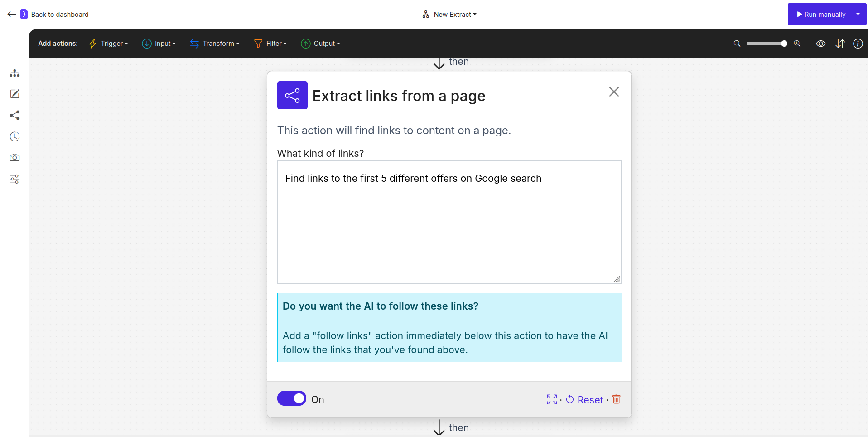Open screenshots via the camera icon
This screenshot has height=437, width=868.
pyautogui.click(x=14, y=157)
